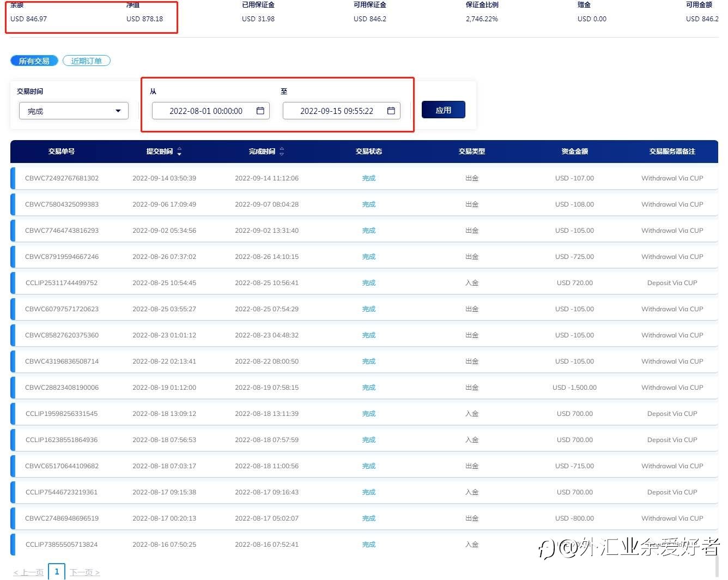This screenshot has height=580, width=728.
Task: Click the 资金金额 column header
Action: click(x=575, y=152)
